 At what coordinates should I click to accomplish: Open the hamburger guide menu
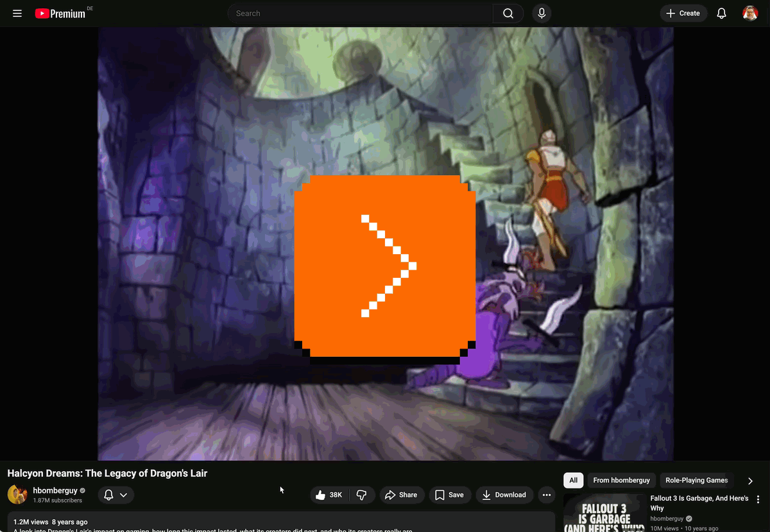point(17,13)
